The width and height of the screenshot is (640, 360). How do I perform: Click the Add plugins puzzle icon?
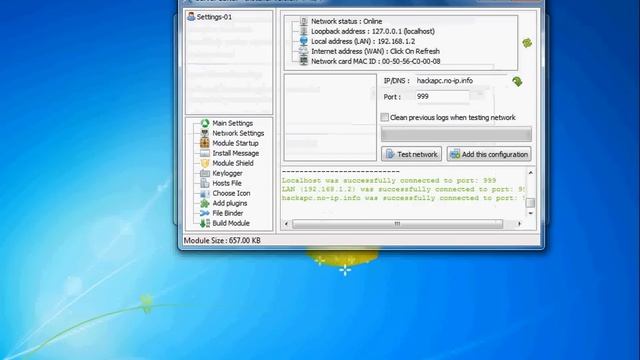pyautogui.click(x=205, y=203)
